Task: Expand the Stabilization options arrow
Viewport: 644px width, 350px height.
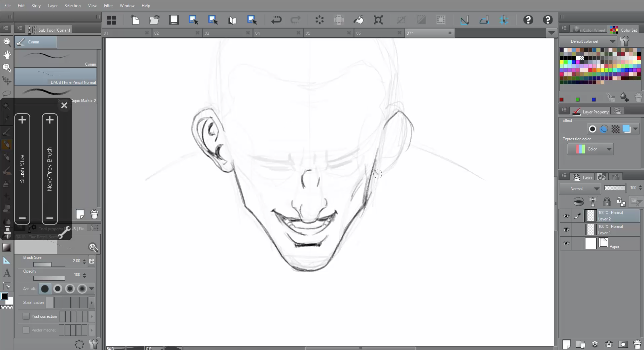Action: tap(92, 303)
